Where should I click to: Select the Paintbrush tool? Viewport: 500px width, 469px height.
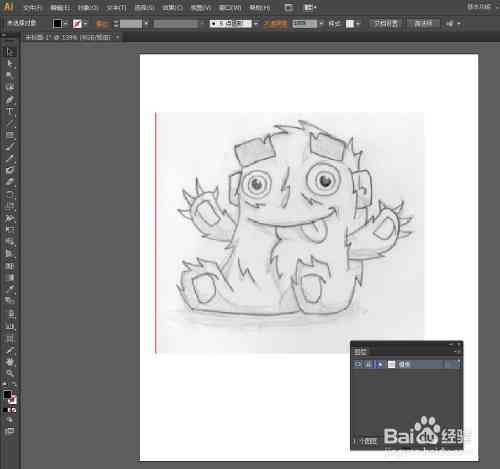(10, 147)
